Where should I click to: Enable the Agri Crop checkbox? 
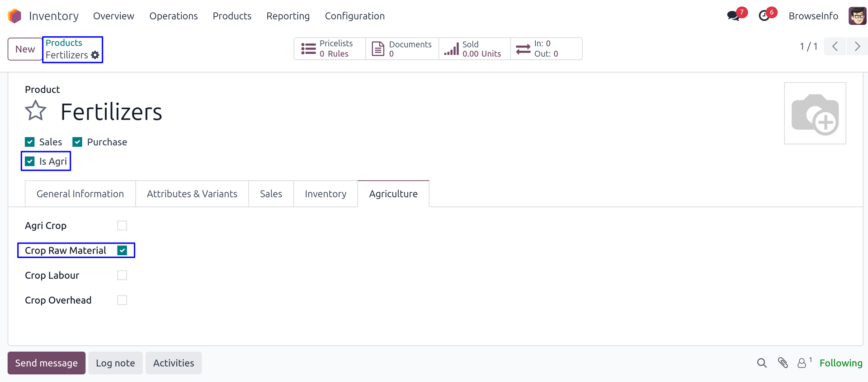(122, 225)
